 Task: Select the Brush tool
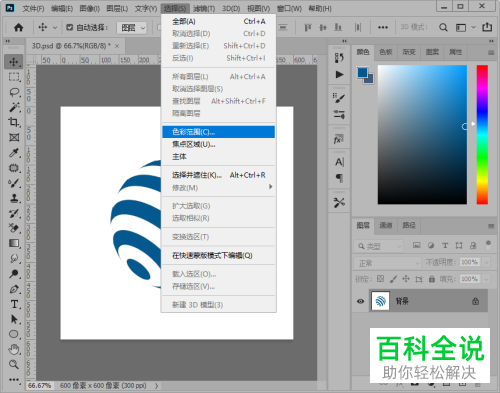(14, 183)
